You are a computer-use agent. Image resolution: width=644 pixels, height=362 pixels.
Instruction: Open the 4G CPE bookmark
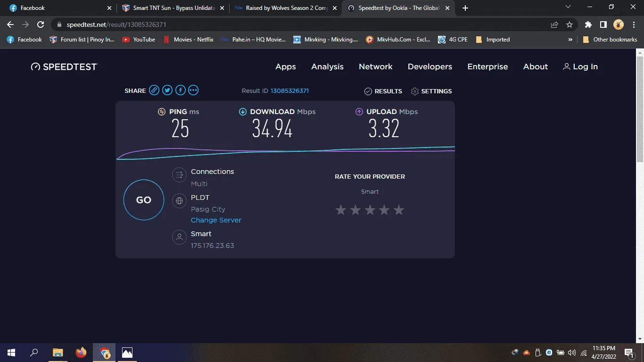pos(453,40)
